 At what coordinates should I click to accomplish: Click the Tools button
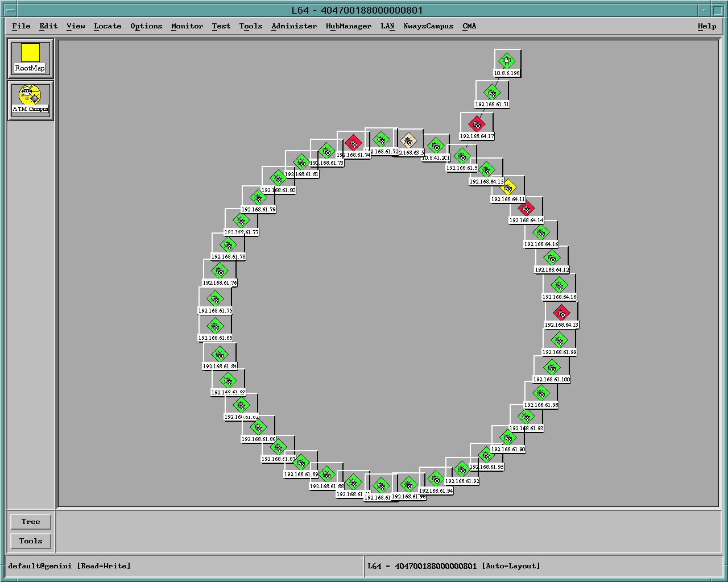click(30, 541)
